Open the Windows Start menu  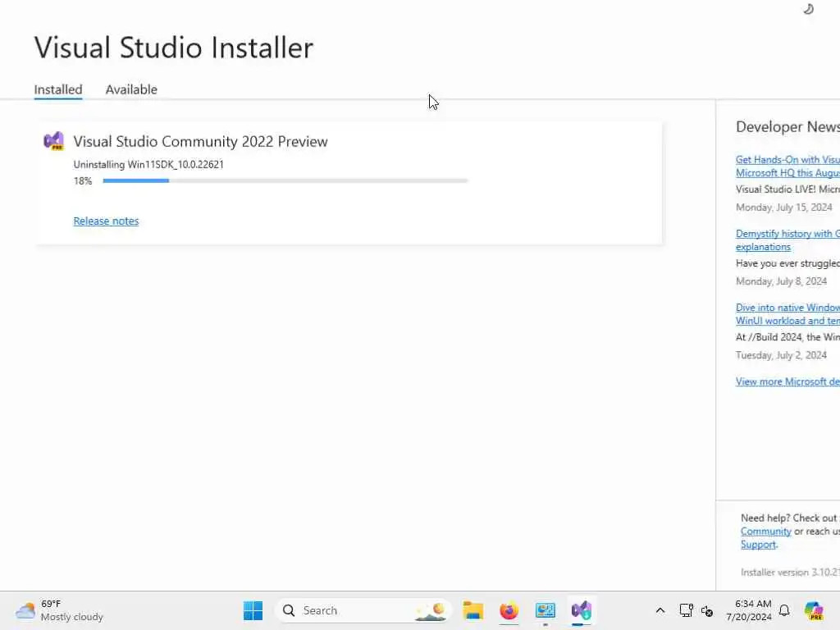click(253, 610)
